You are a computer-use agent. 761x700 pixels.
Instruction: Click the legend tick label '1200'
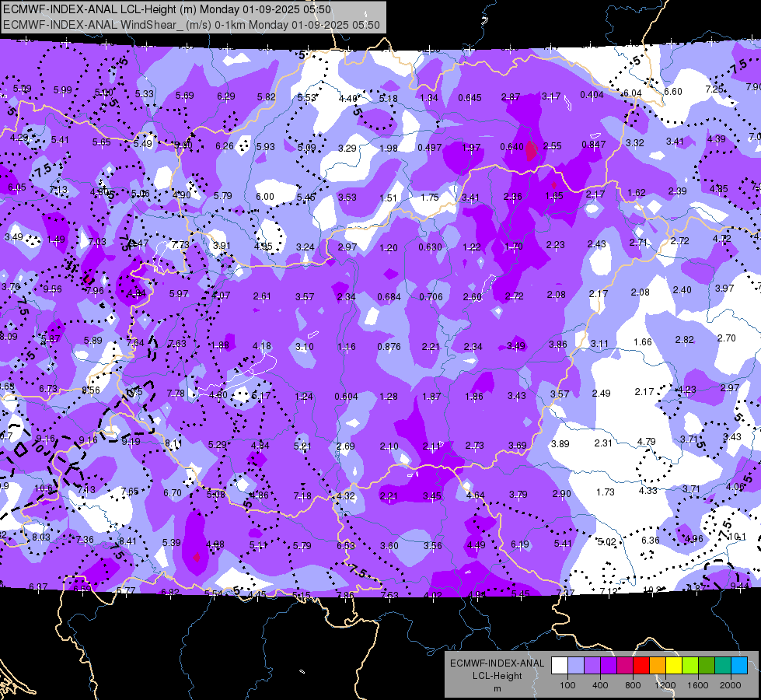[665, 685]
